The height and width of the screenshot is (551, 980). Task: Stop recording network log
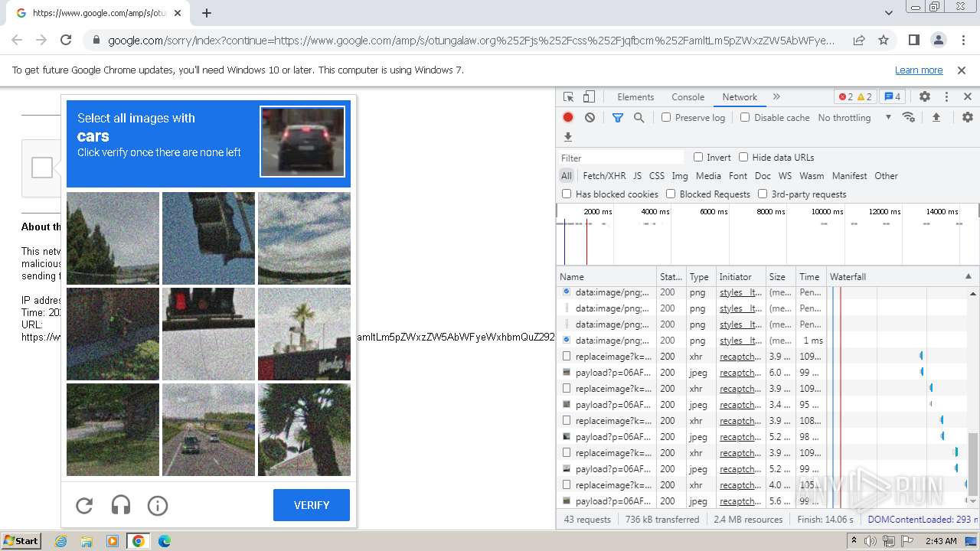[x=568, y=117]
